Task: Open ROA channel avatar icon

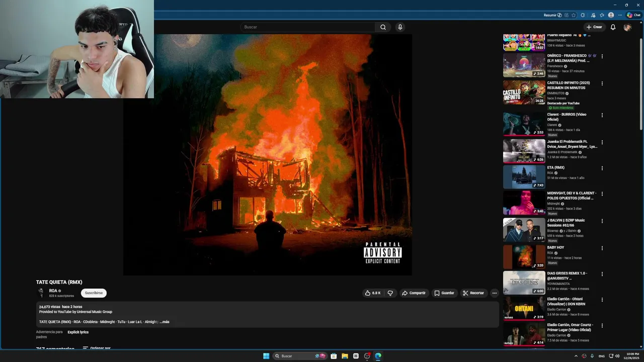Action: [41, 292]
